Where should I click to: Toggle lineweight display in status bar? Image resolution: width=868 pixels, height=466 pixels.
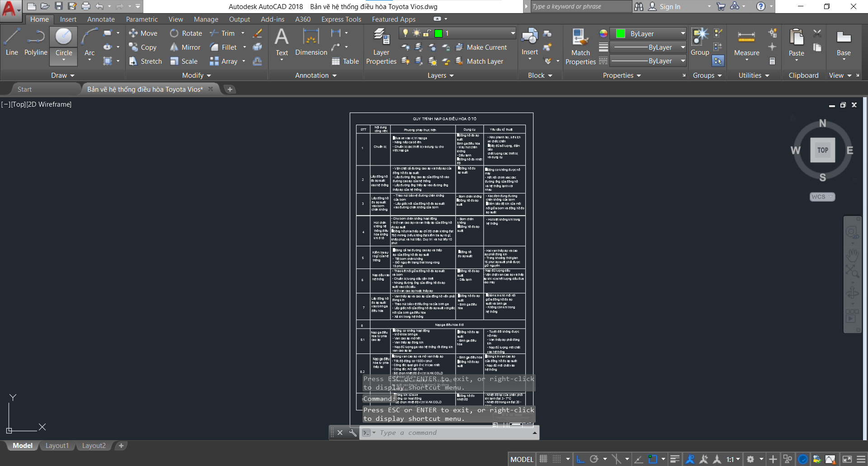pos(675,459)
